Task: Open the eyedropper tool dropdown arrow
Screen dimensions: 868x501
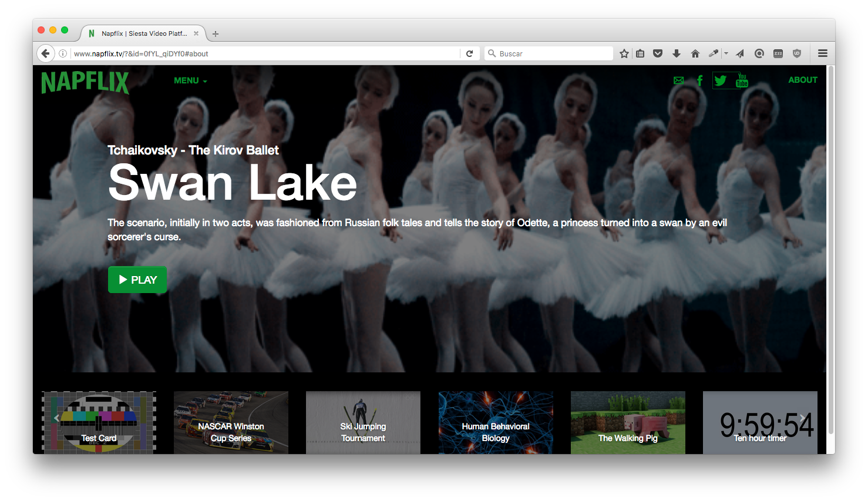Action: click(726, 53)
